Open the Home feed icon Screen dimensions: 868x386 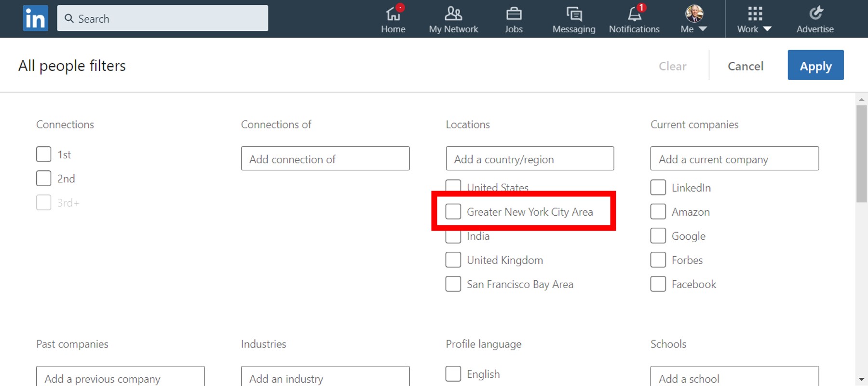click(x=393, y=14)
